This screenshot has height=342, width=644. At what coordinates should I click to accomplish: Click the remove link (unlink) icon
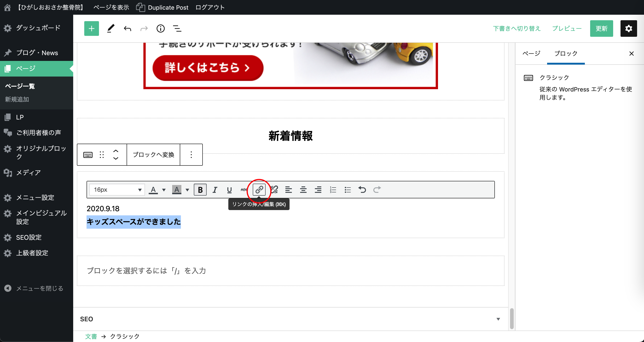(x=274, y=189)
